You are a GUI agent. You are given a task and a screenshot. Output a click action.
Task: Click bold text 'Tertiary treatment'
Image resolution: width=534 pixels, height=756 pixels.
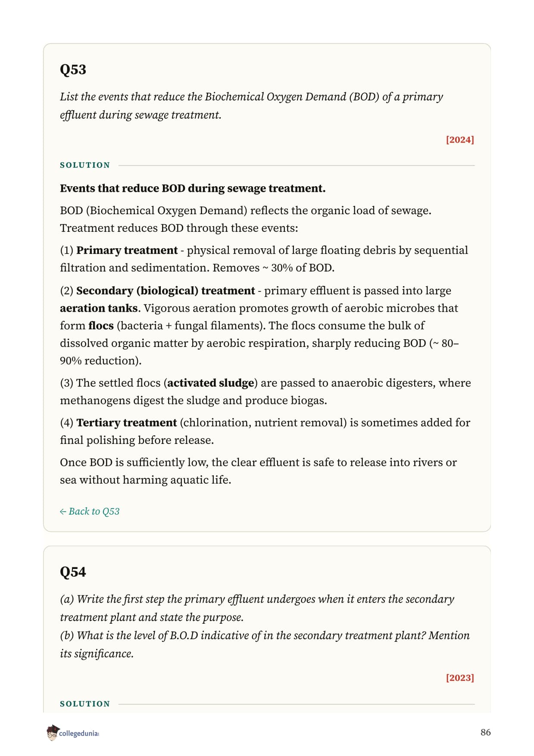(127, 422)
